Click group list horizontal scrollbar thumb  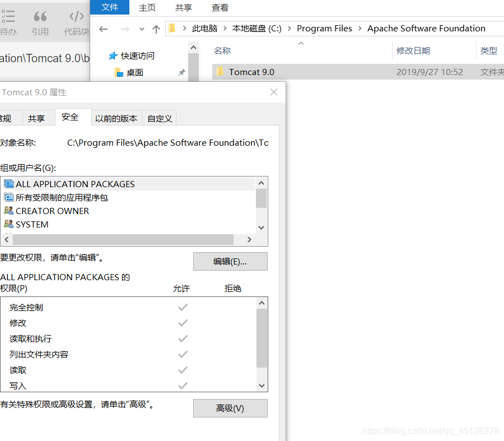[123, 240]
